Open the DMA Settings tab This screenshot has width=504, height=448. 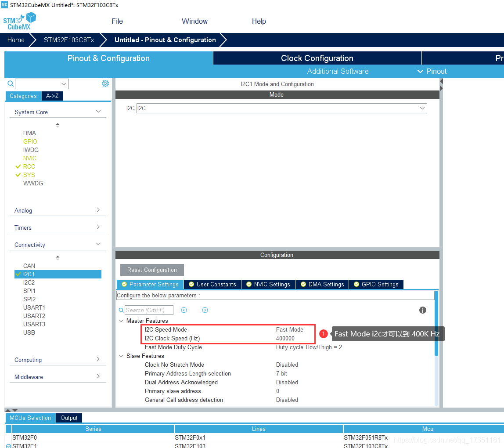(322, 284)
